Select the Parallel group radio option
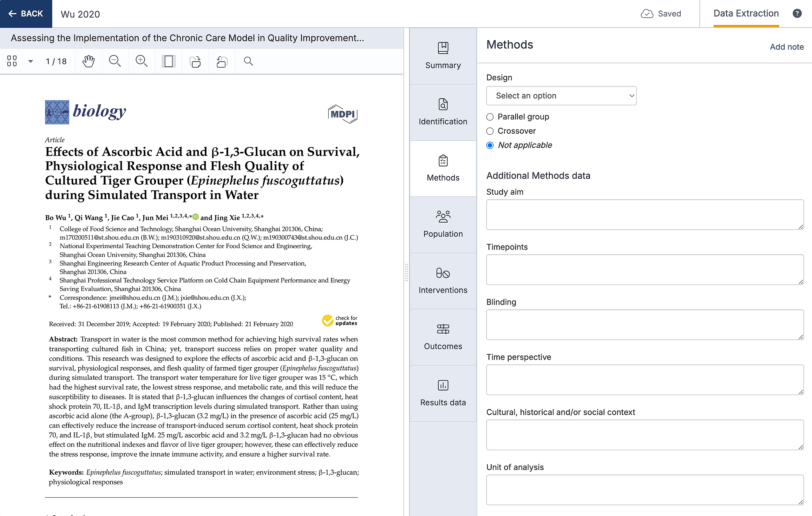The width and height of the screenshot is (812, 516). click(490, 117)
